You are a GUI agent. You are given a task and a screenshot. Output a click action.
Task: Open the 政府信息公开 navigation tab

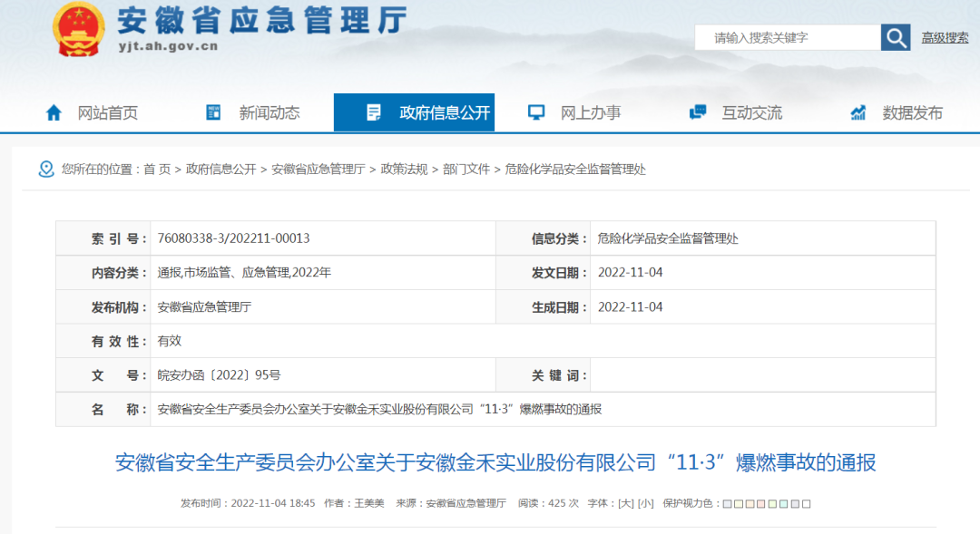point(444,112)
